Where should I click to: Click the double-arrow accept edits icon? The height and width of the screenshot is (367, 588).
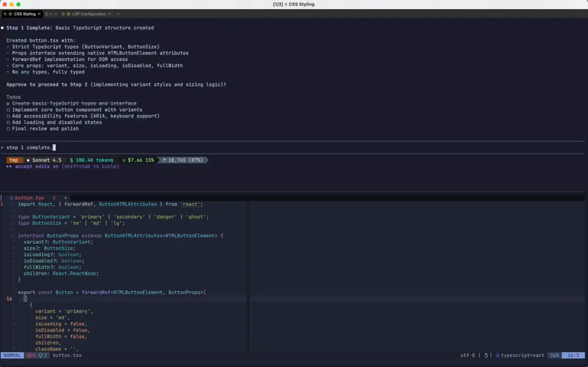point(9,167)
